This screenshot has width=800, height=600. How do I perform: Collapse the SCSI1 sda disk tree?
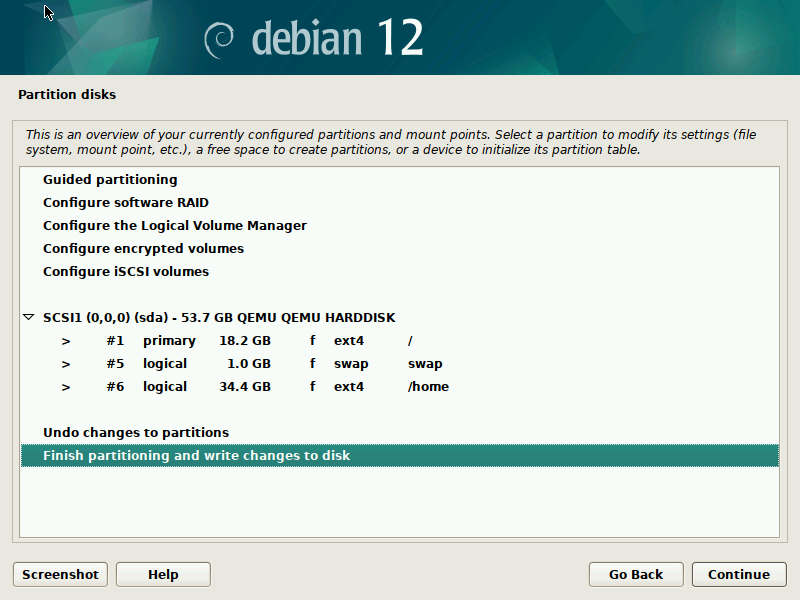[28, 318]
